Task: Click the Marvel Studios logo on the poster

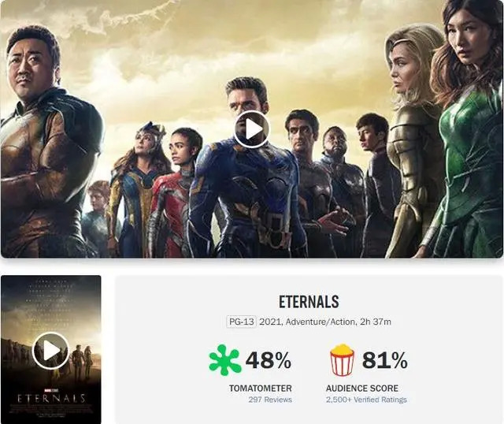Action: click(51, 390)
